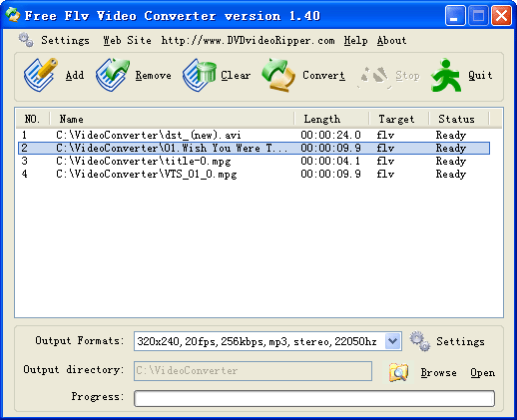Click Ready status of title-0.mpg row
The height and width of the screenshot is (420, 517).
(x=451, y=162)
